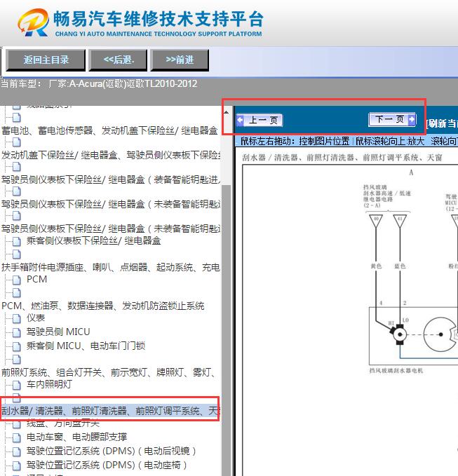Select 扶手箱附件电源插座、喇叭 entry
The height and width of the screenshot is (476, 458).
point(111,267)
